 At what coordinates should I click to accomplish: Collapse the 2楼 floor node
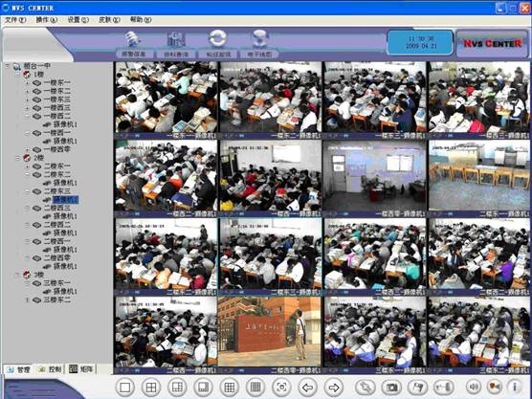[x=17, y=158]
